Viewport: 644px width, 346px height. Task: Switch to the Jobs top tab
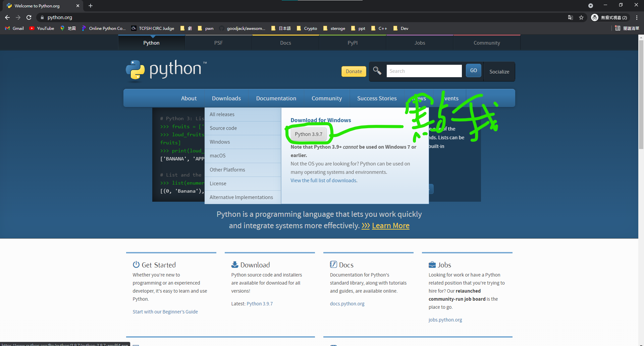pos(420,43)
